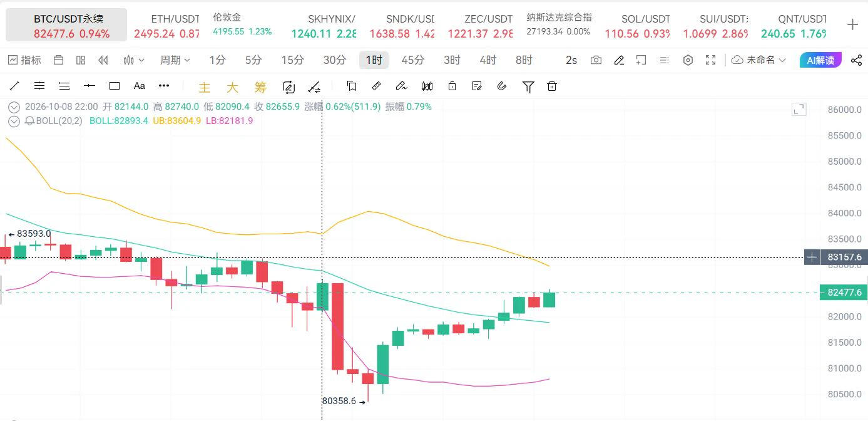Viewport: 868px width, 421px height.
Task: Open the 指标 indicators button
Action: click(24, 60)
